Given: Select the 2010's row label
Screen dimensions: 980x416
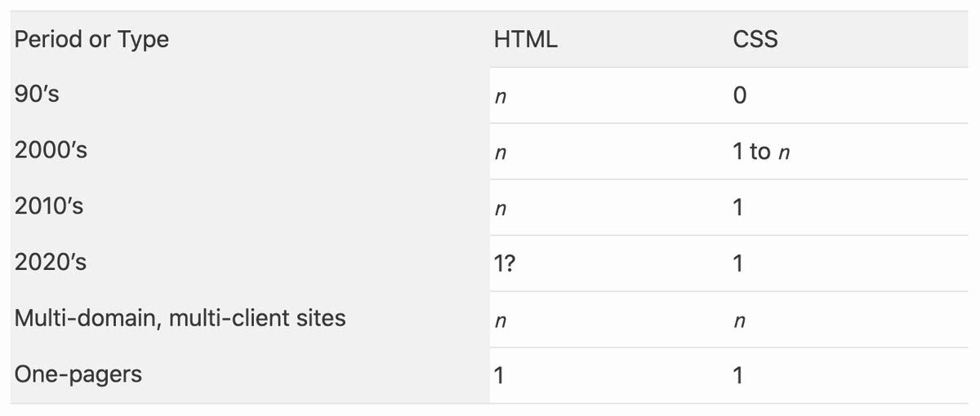Looking at the screenshot, I should tap(49, 207).
